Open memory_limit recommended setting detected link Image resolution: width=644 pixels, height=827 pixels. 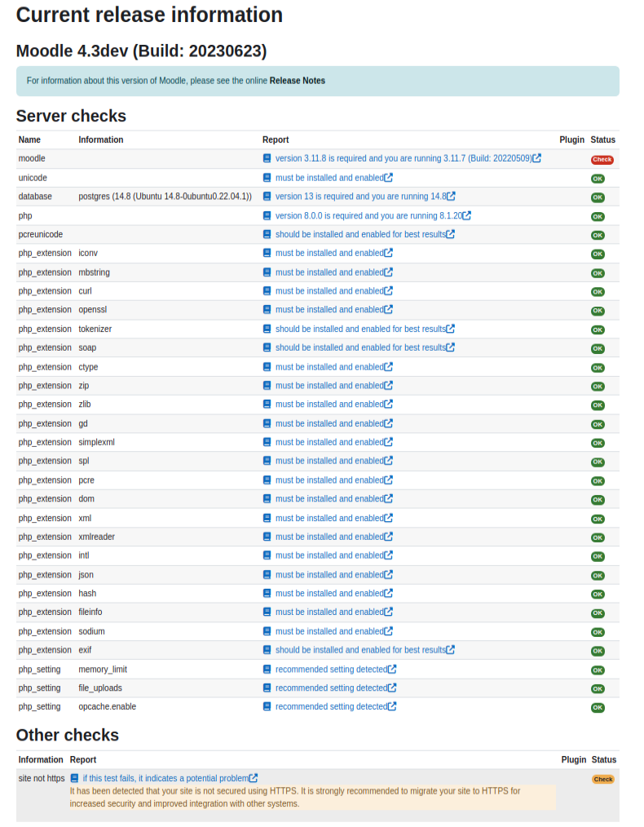332,670
